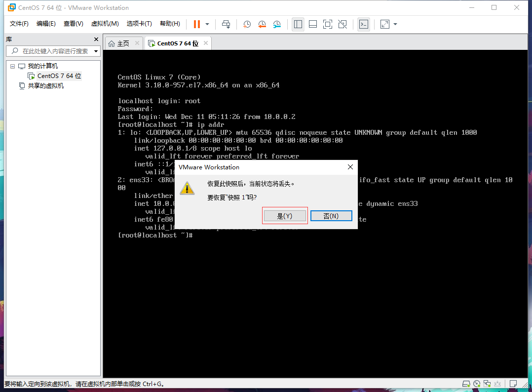Click the revert to snapshot icon
This screenshot has height=392, width=532.
262,24
